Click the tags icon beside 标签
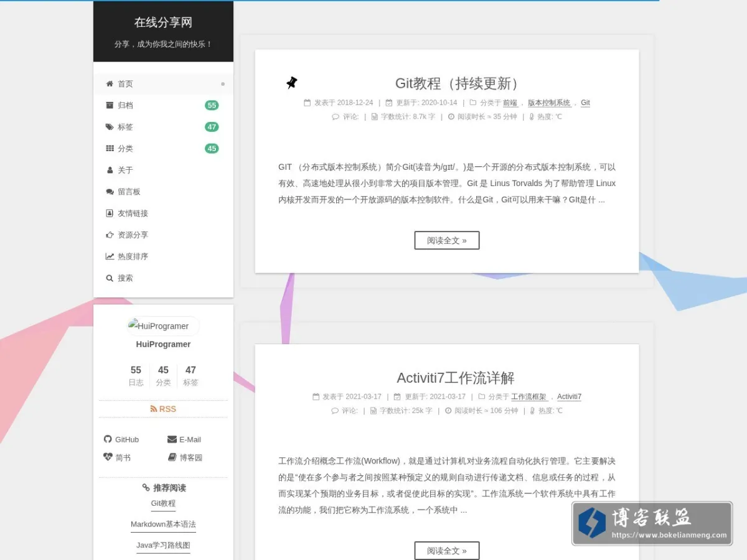Screen dimensions: 747x560 click(110, 127)
